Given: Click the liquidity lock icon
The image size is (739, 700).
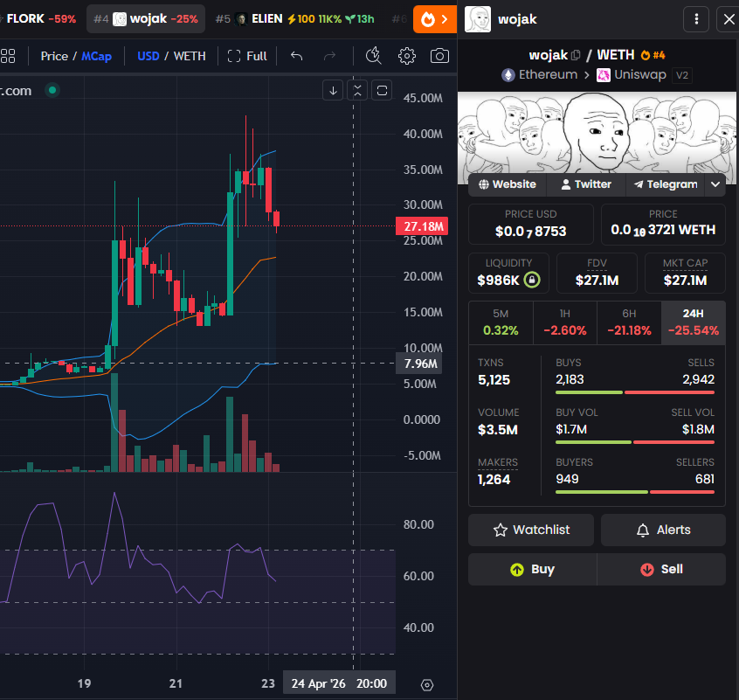Looking at the screenshot, I should [x=532, y=280].
